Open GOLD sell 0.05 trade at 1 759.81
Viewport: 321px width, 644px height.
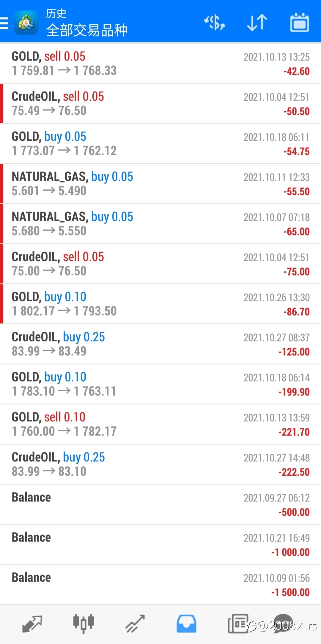pyautogui.click(x=160, y=64)
